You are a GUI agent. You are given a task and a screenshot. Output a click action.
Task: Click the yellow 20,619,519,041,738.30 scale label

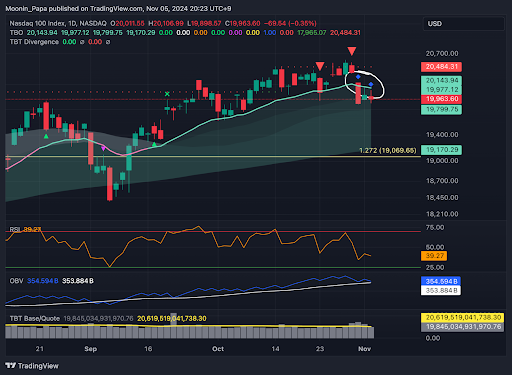462,317
